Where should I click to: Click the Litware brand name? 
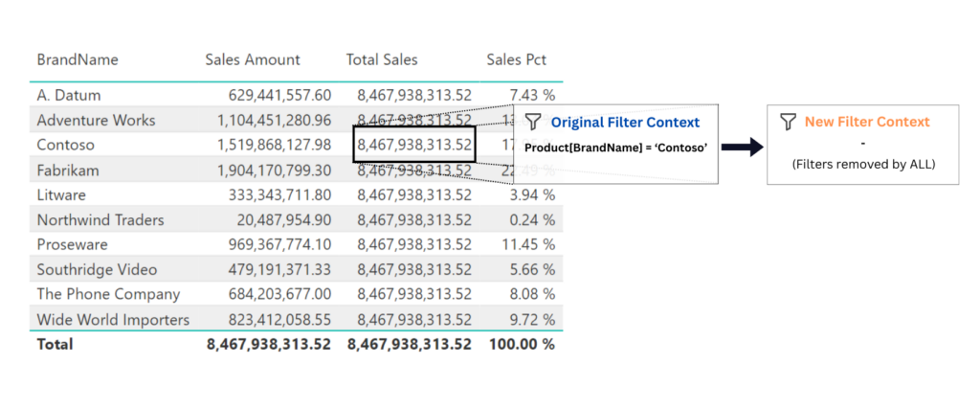[61, 195]
